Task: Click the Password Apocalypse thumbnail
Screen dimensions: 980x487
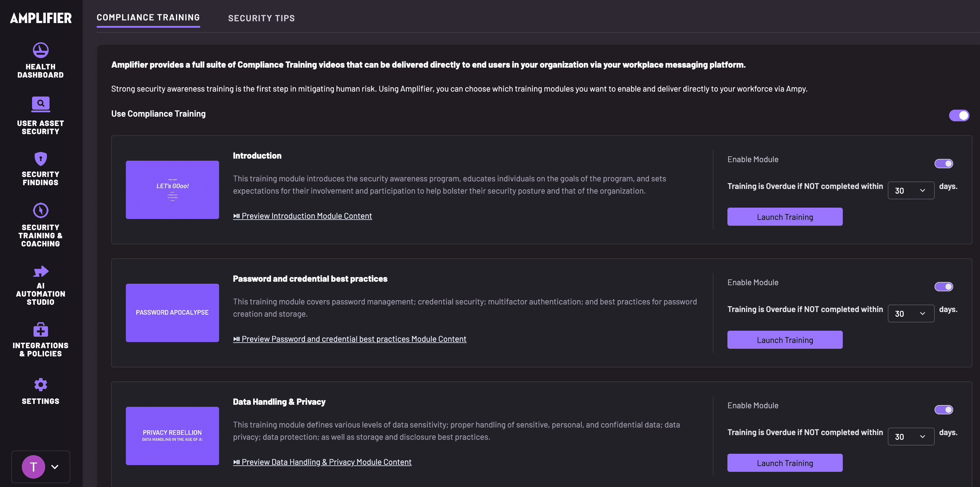Action: click(172, 313)
